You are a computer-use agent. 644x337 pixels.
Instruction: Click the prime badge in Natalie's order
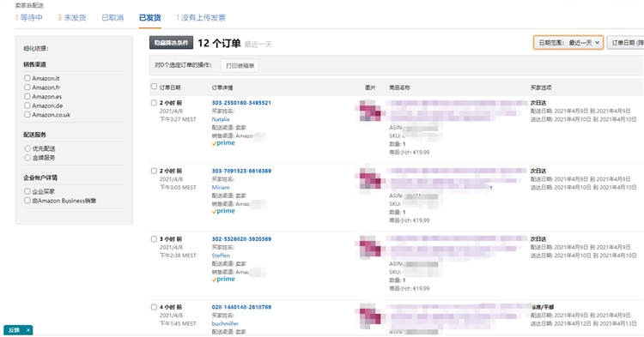coord(223,143)
